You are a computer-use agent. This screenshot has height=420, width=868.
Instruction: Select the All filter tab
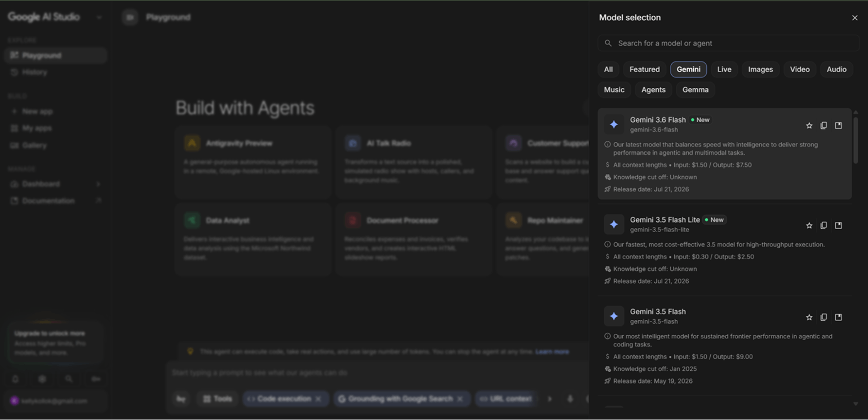tap(608, 69)
